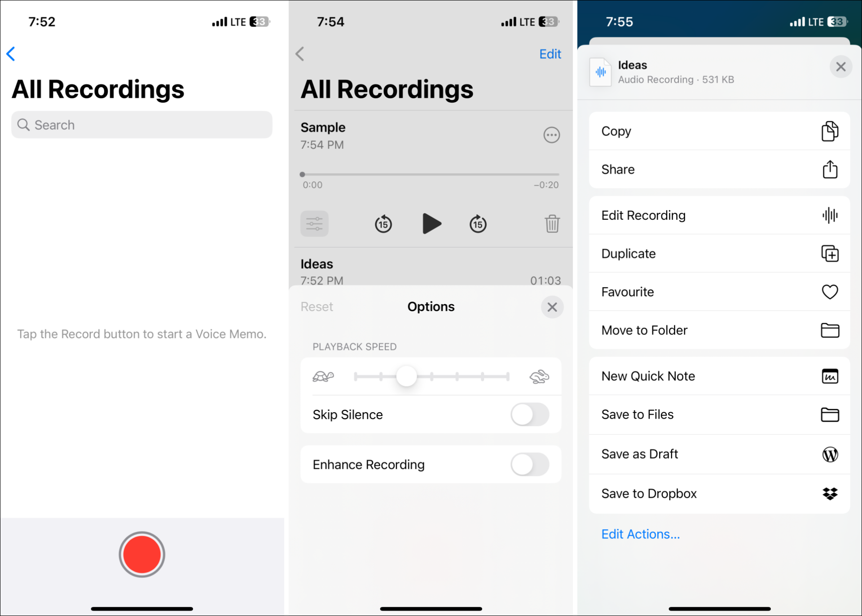Tap the Search input field

tap(141, 125)
